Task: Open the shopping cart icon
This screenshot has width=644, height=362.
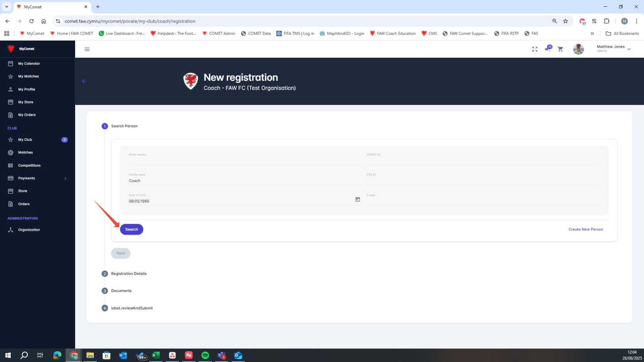Action: (x=560, y=49)
